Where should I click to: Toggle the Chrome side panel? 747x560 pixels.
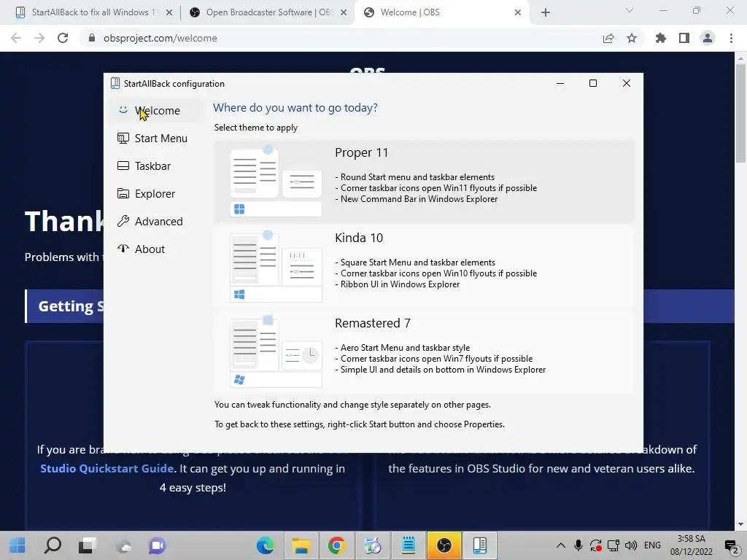(684, 38)
